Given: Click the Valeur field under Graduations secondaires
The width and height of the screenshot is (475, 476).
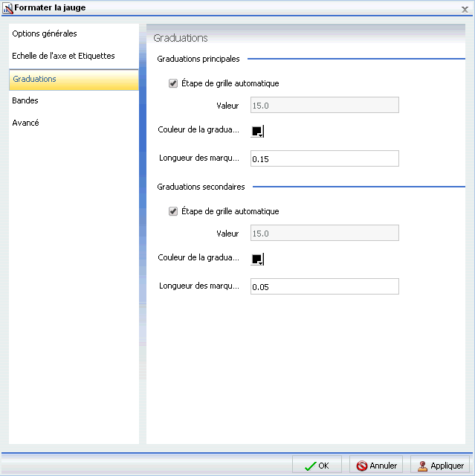Looking at the screenshot, I should coord(325,233).
